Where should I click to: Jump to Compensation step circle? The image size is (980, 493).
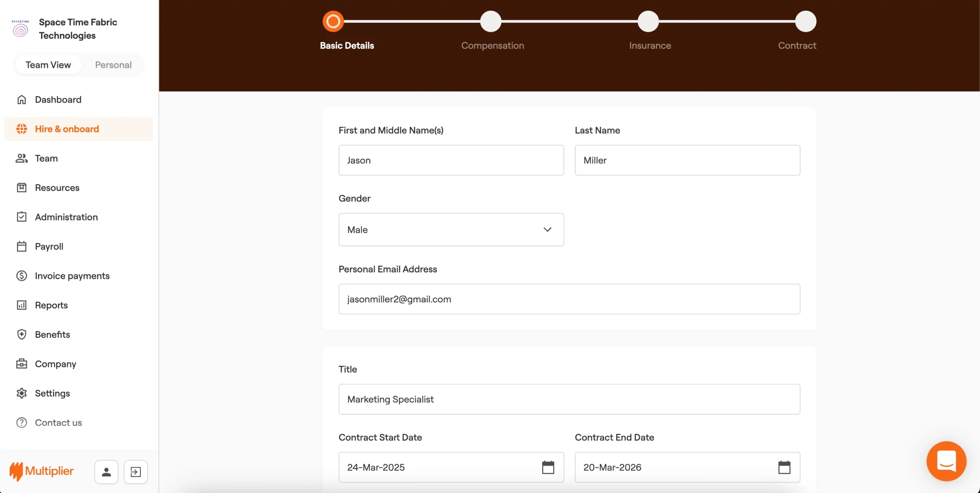[x=491, y=21]
